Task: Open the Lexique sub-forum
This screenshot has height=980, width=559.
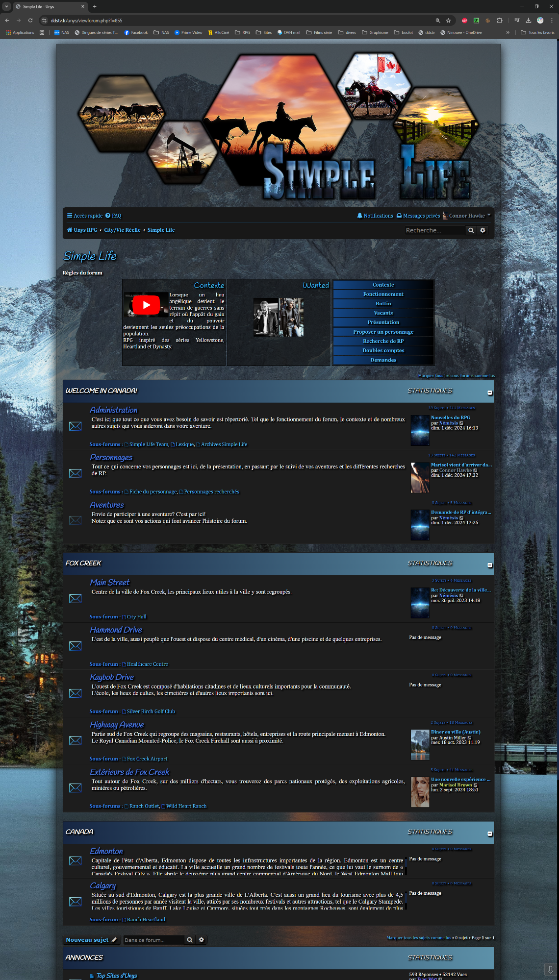Action: pyautogui.click(x=185, y=444)
